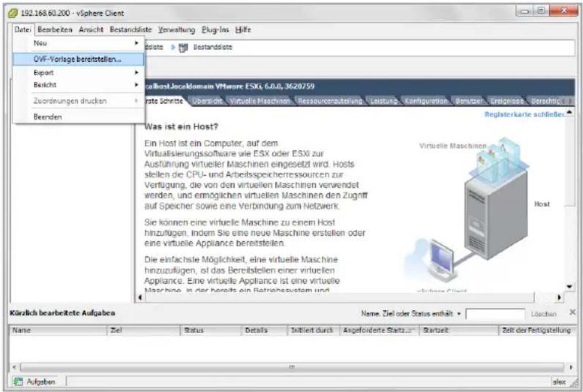Click the Virtuelle Maschinen illustration label

(x=453, y=146)
